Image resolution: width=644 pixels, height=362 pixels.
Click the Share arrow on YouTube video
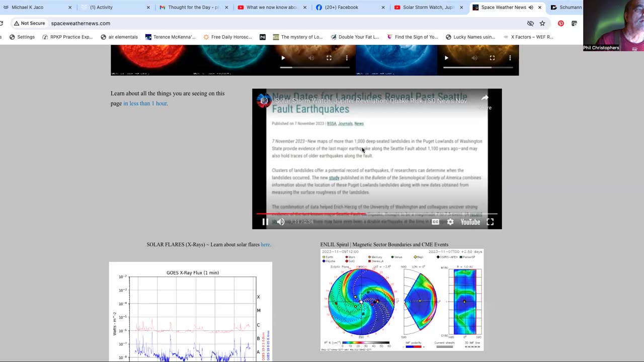(x=485, y=101)
